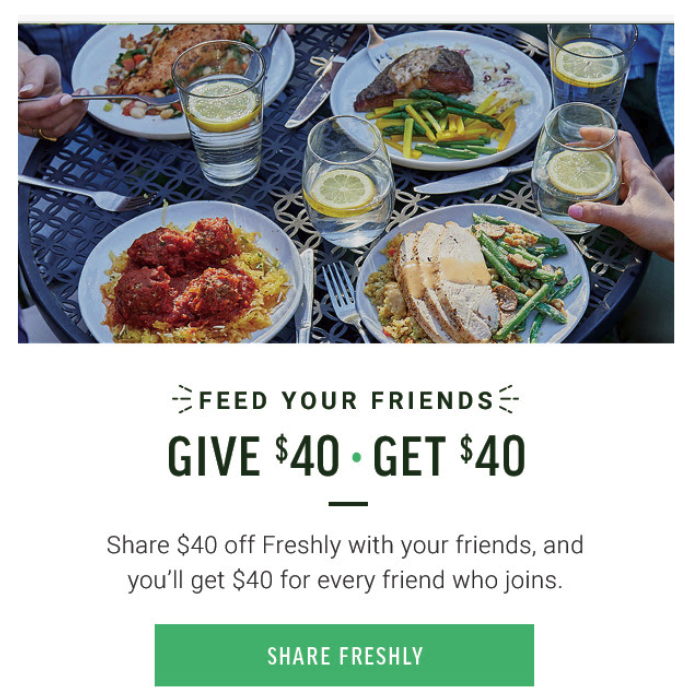Image resolution: width=685 pixels, height=693 pixels.
Task: Click the grilled chicken with white beans plate
Action: coord(182,80)
